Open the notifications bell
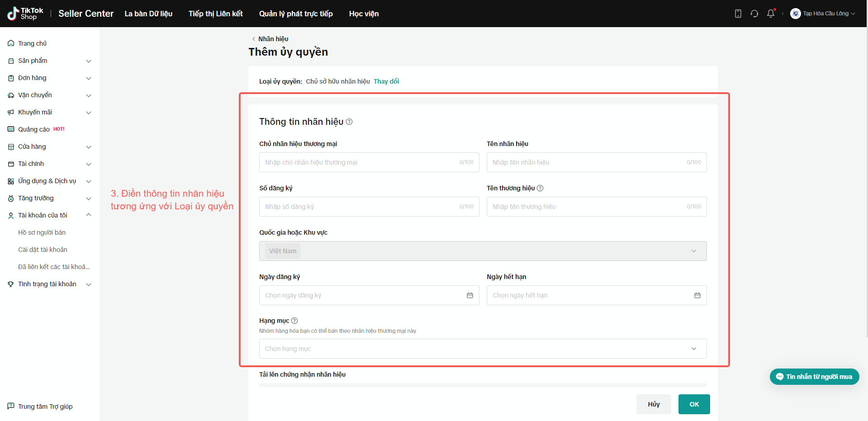Image resolution: width=868 pixels, height=421 pixels. tap(771, 14)
